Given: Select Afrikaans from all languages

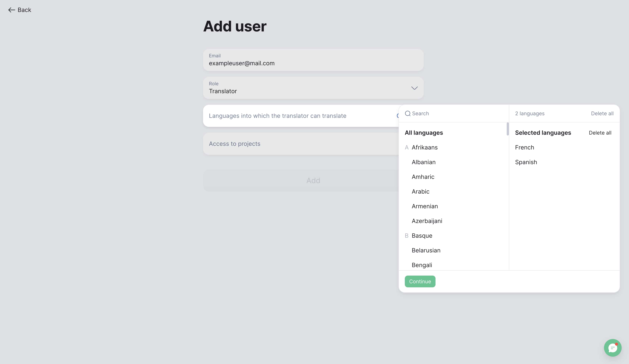Looking at the screenshot, I should [424, 147].
